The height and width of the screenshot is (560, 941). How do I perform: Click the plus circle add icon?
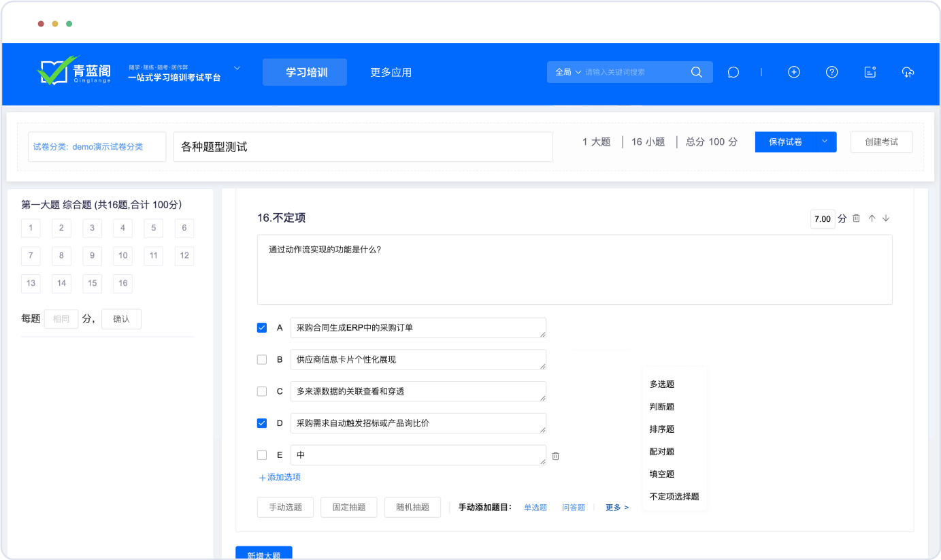pos(793,72)
